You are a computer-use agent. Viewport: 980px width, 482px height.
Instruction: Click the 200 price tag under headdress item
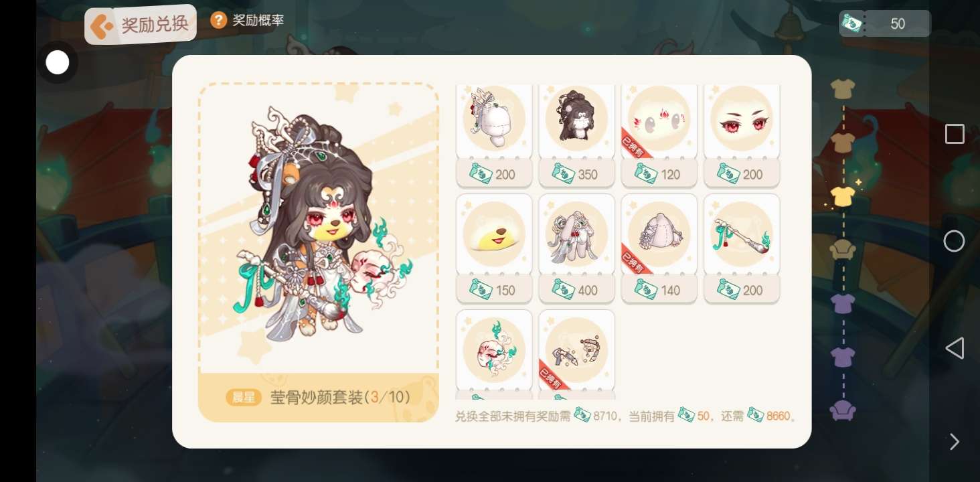click(x=494, y=174)
